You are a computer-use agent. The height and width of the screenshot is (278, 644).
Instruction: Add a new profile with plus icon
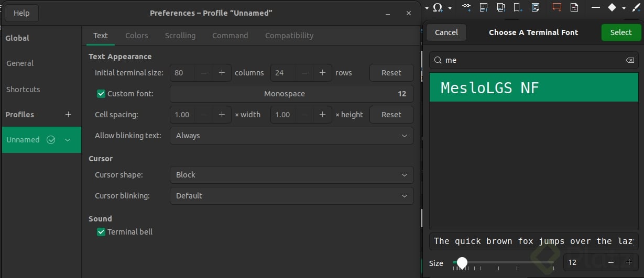coord(68,115)
